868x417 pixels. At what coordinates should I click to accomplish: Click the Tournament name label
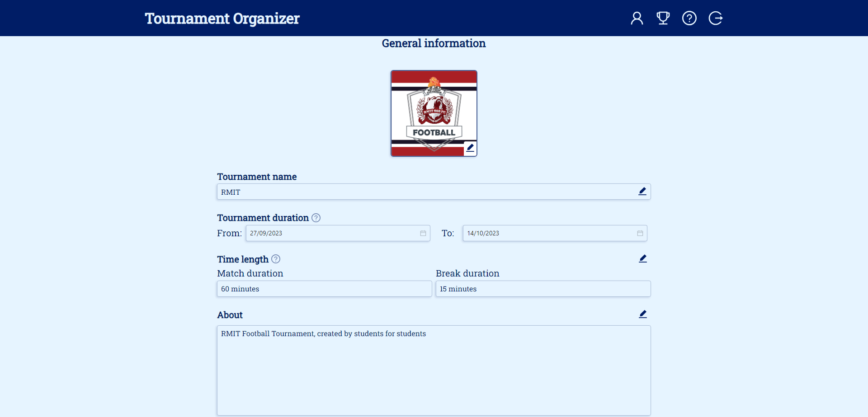coord(257,177)
